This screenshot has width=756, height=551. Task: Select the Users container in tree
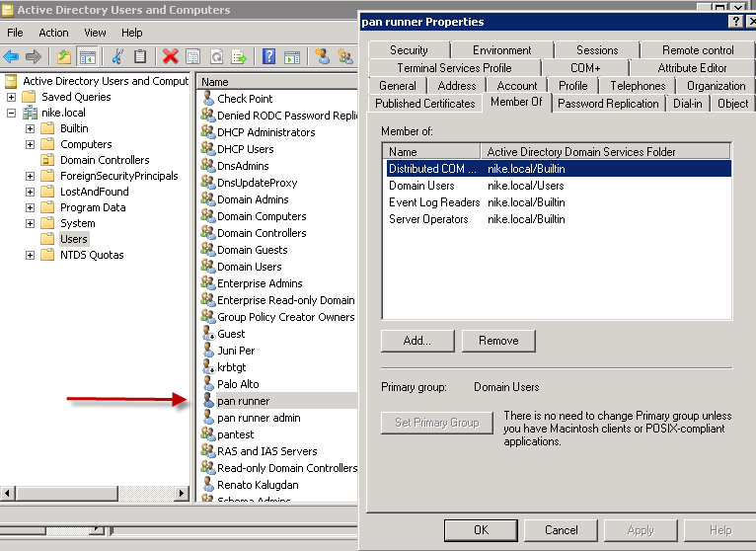coord(74,239)
